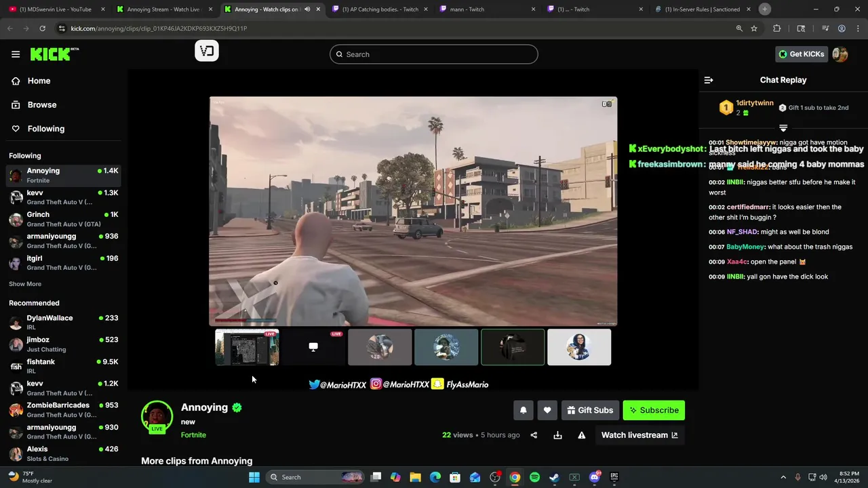Open a new browser tab
Screen dimensions: 868x488
pos(765,9)
